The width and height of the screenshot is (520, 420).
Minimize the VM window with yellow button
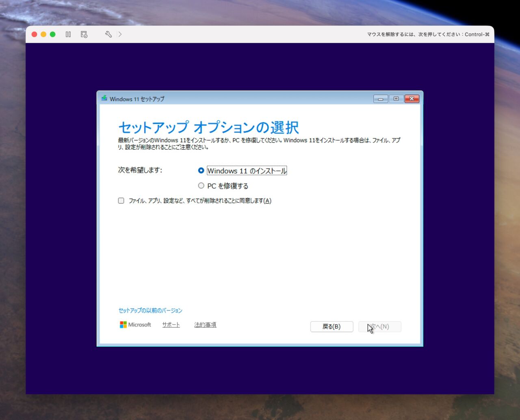point(43,35)
